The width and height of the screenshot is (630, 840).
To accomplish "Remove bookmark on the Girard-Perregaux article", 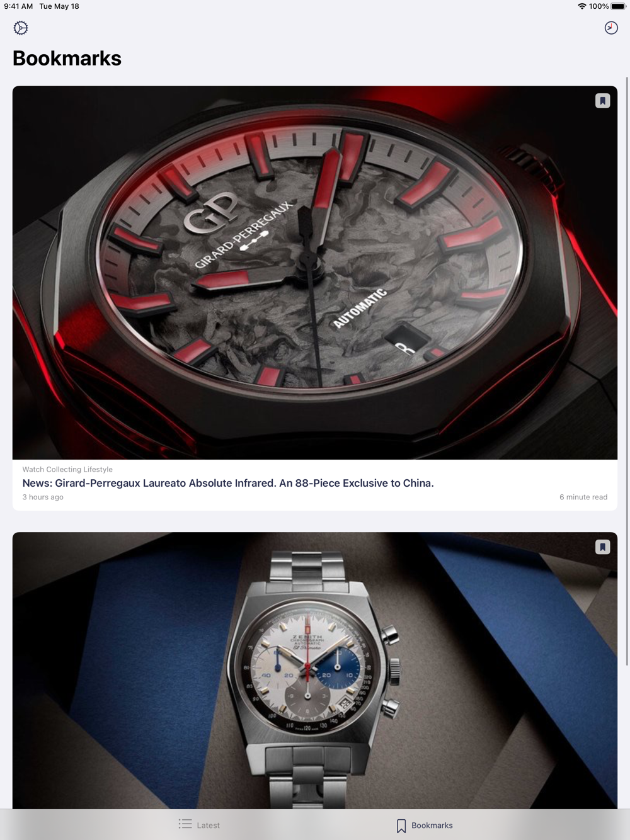I will click(602, 101).
